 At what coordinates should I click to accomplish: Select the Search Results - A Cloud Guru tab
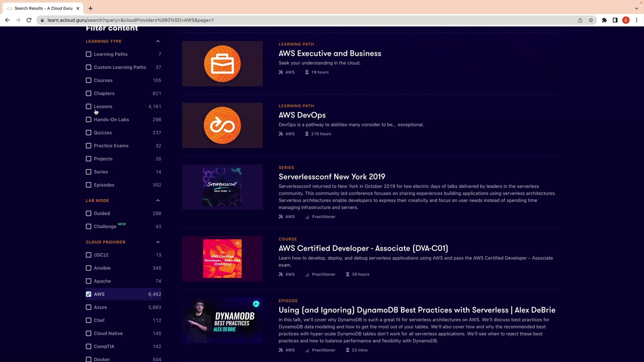coord(43,8)
